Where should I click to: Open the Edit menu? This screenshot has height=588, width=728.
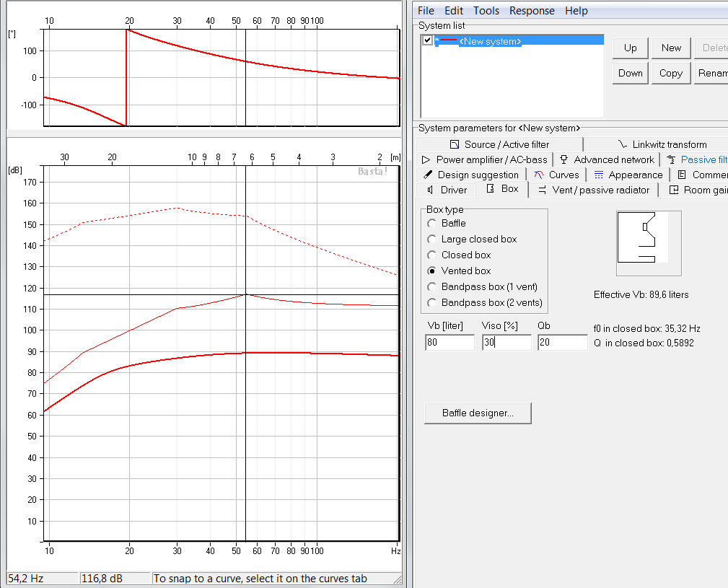point(454,11)
